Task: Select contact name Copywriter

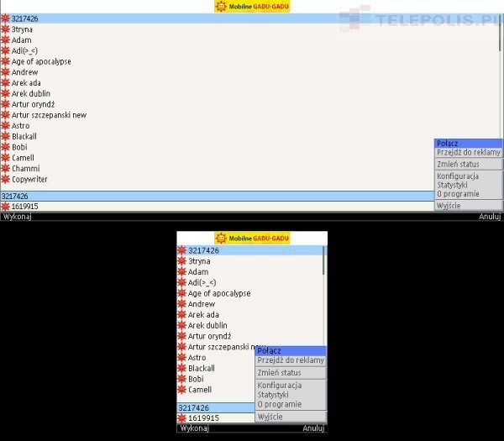Action: 29,179
